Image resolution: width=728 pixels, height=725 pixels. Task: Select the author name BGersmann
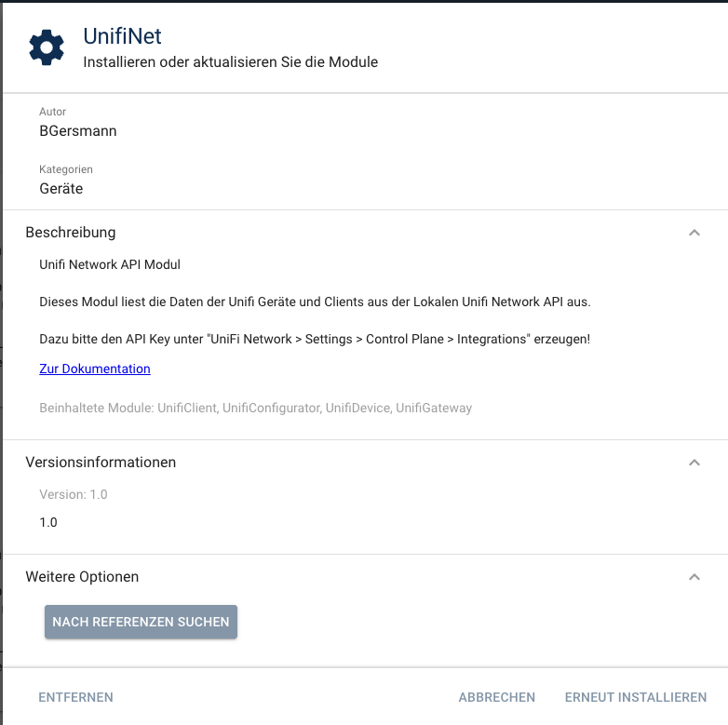[x=78, y=131]
